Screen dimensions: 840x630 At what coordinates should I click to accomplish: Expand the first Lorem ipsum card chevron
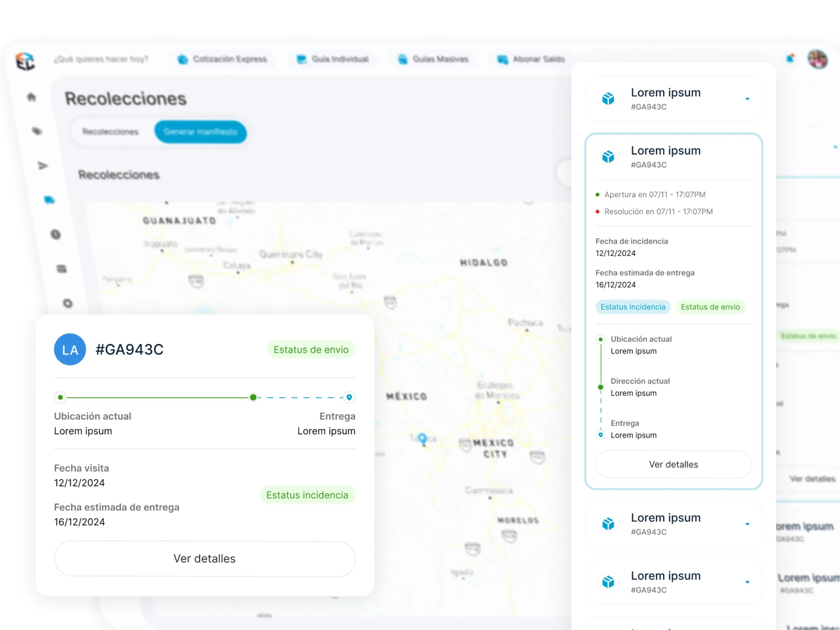(747, 99)
